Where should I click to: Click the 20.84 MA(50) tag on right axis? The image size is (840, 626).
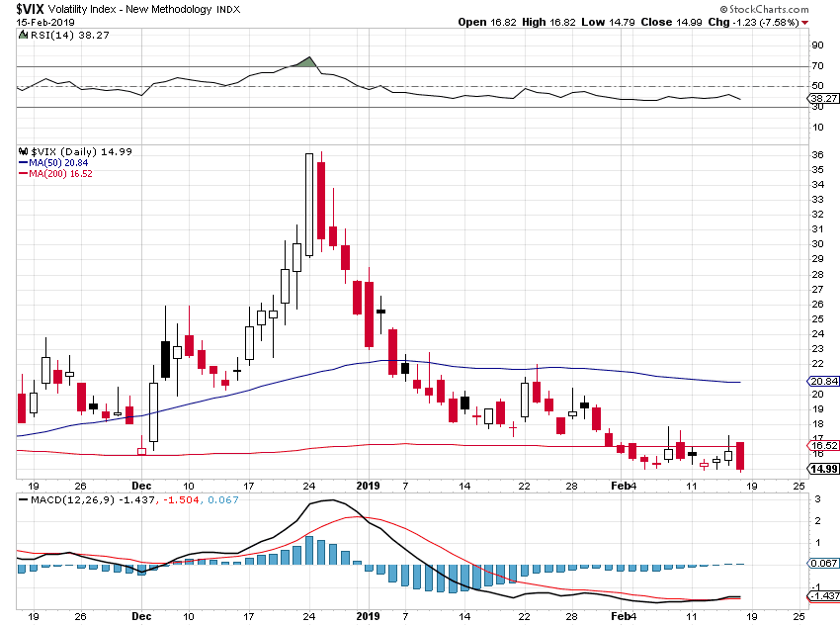tap(823, 381)
